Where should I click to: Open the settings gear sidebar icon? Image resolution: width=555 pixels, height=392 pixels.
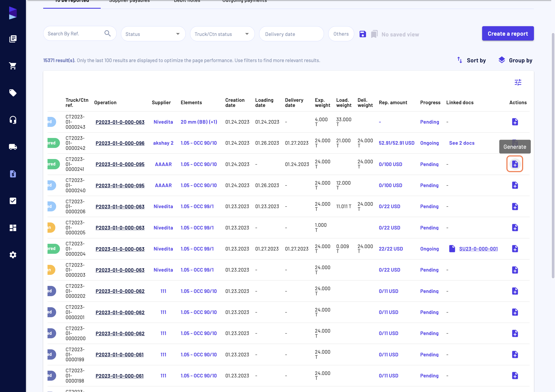click(x=13, y=255)
